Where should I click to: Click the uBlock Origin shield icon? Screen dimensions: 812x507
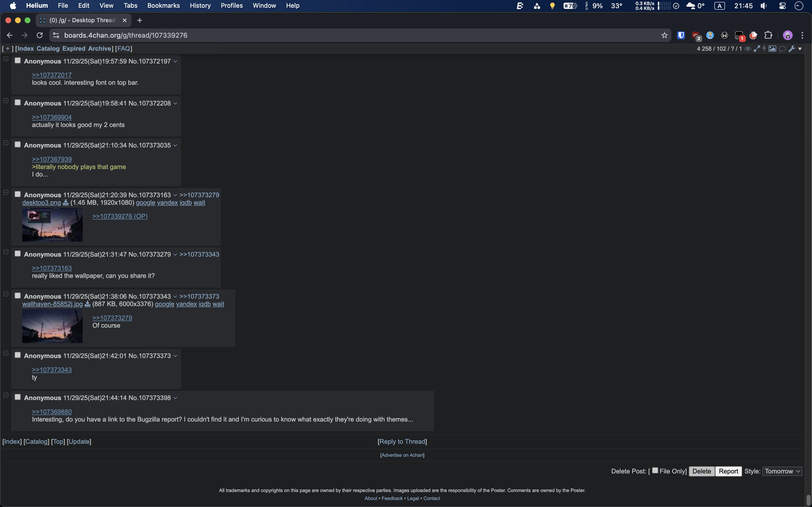click(x=696, y=35)
